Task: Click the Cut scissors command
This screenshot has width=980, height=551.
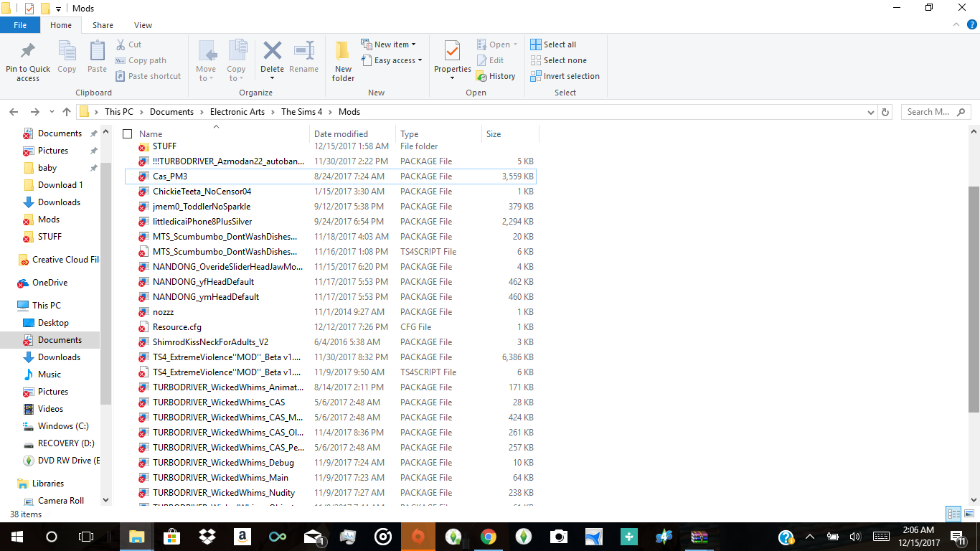Action: (x=128, y=44)
